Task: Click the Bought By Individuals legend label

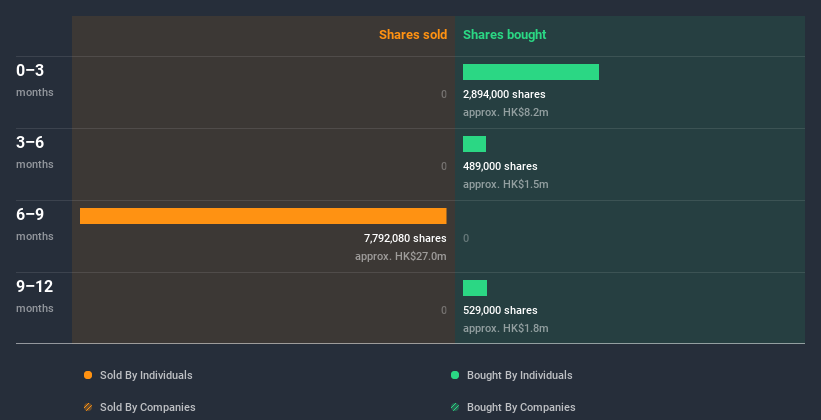Action: point(519,375)
